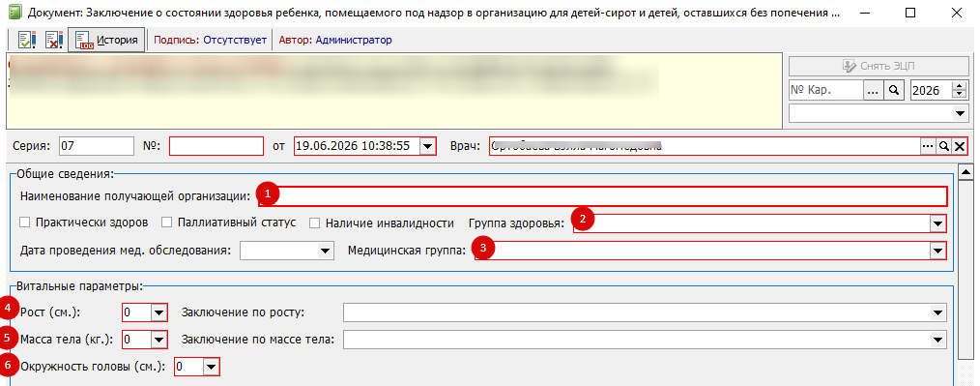
Task: Open card number ellipsis browse button
Action: pos(873,91)
